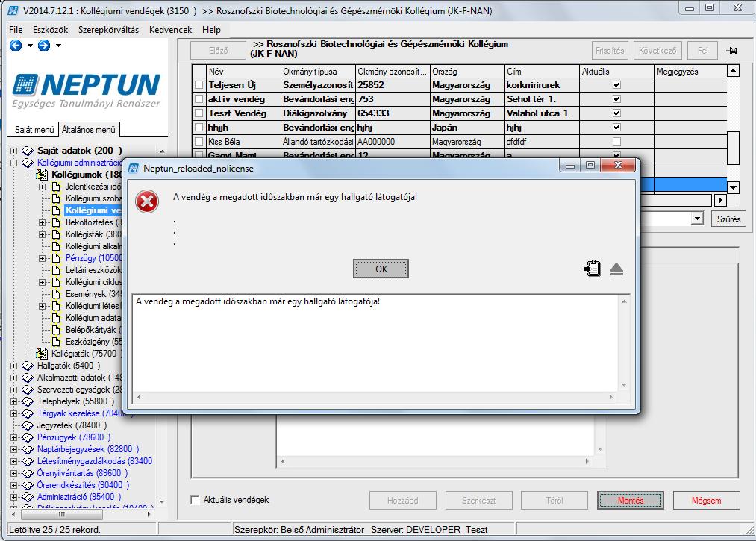This screenshot has height=541, width=756.
Task: Collapse the Kollégiumi adminisztráció tree node
Action: coord(14,163)
